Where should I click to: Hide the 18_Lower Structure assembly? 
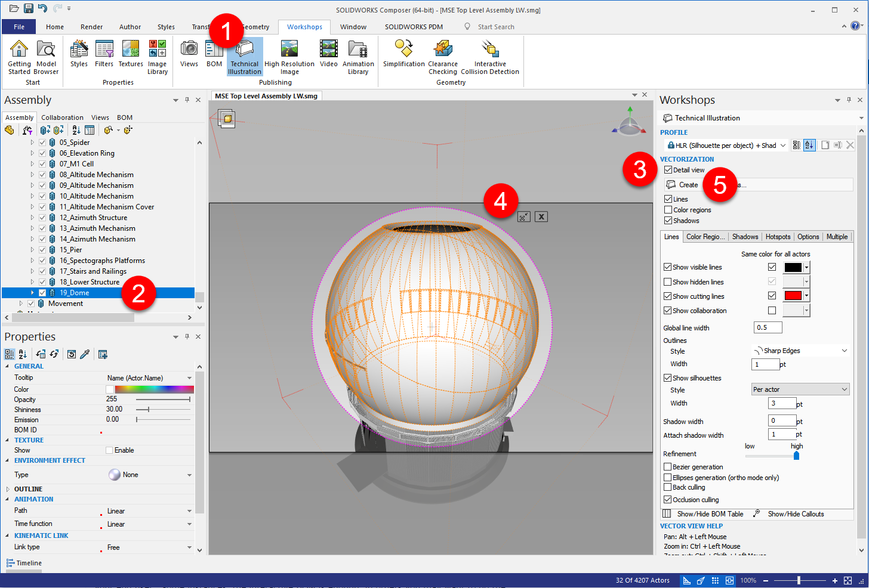point(41,281)
